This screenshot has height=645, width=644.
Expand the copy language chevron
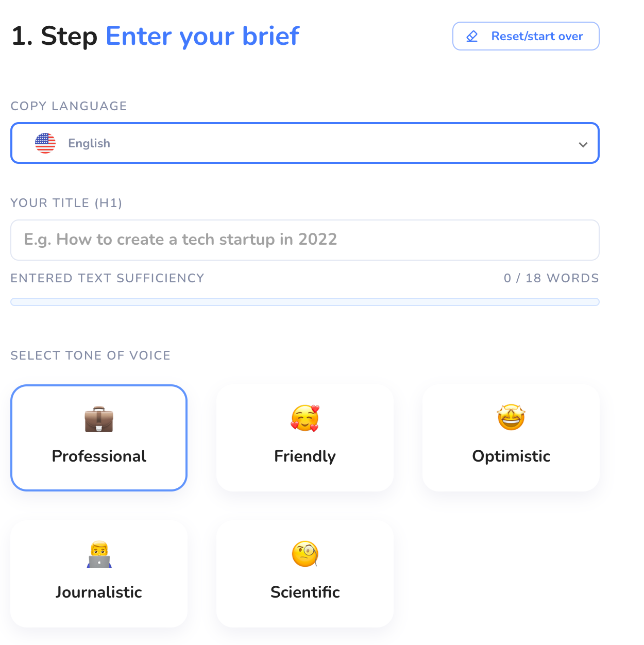pyautogui.click(x=583, y=144)
